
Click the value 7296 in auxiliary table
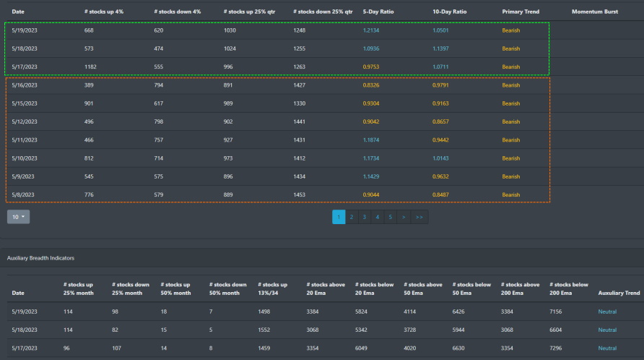coord(556,348)
